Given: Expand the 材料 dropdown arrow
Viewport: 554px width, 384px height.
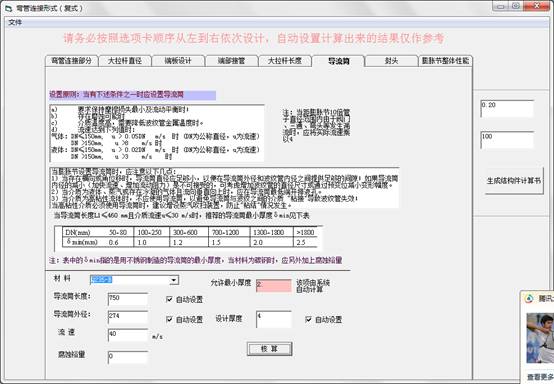Looking at the screenshot, I should click(174, 280).
